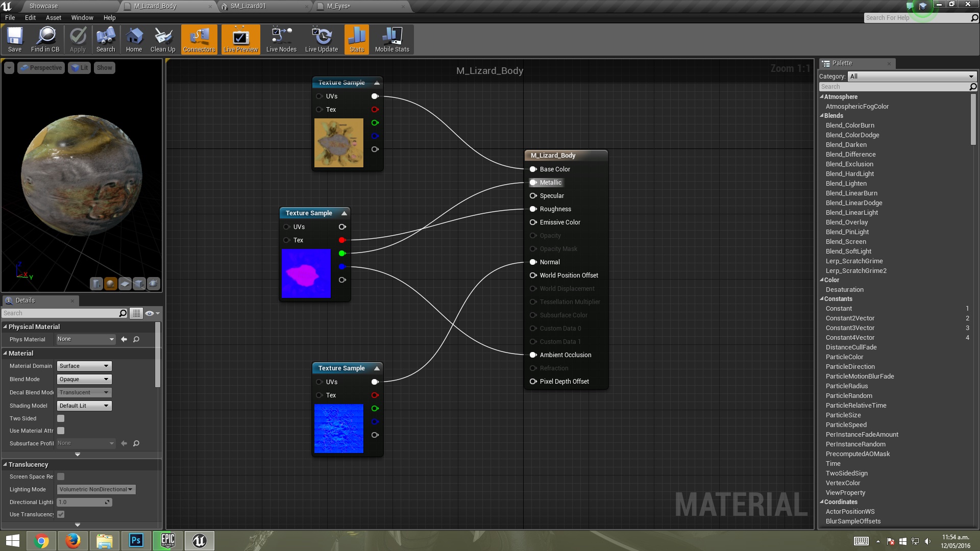Collapse the top Texture Sample node
Screen dimensions: 980x551
377,83
